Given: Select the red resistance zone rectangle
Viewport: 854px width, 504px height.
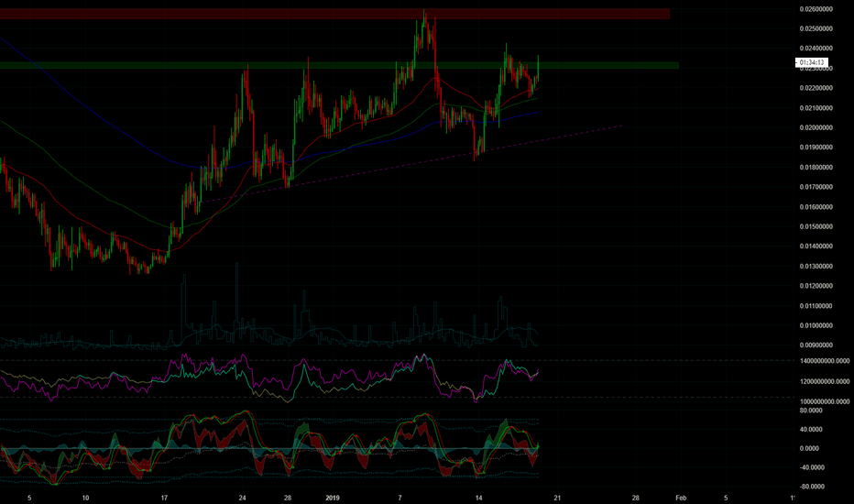Looking at the screenshot, I should [334, 14].
